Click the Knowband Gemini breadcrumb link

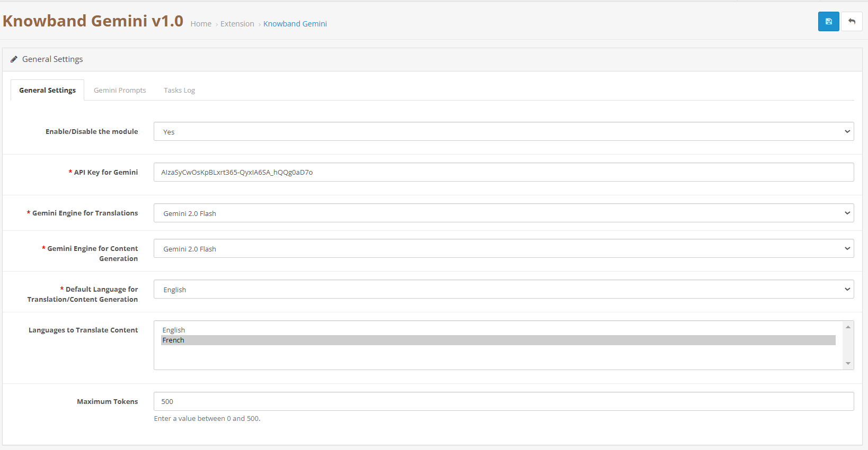click(295, 24)
